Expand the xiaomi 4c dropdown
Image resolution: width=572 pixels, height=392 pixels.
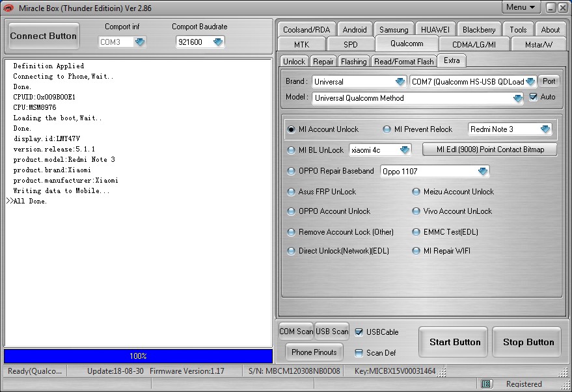pos(405,150)
